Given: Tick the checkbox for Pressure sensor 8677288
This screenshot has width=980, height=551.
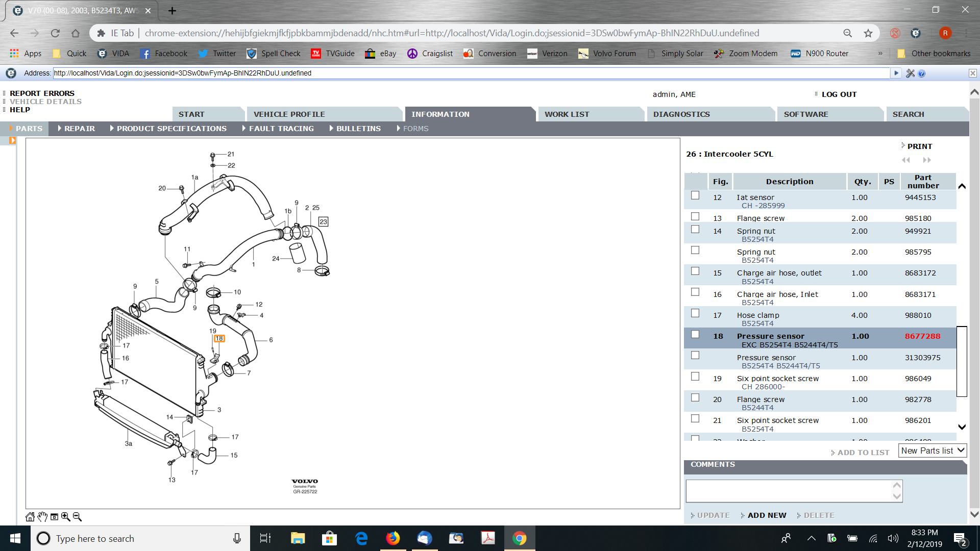Looking at the screenshot, I should click(695, 334).
